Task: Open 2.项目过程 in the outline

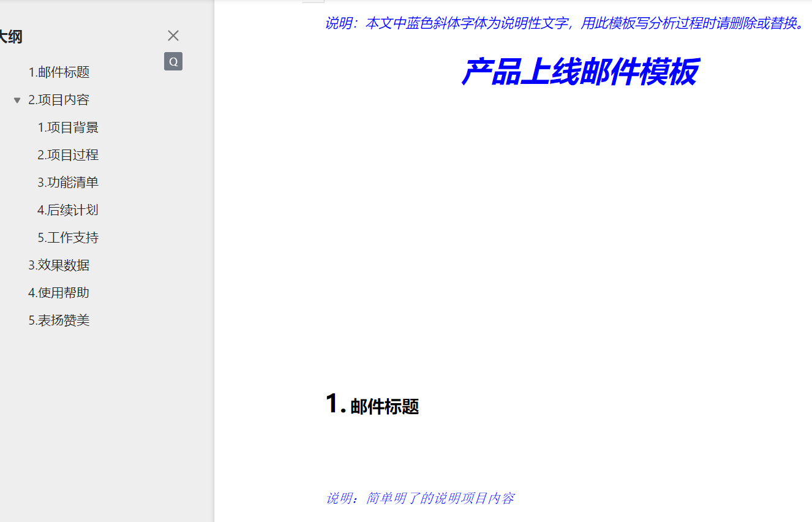Action: [68, 155]
